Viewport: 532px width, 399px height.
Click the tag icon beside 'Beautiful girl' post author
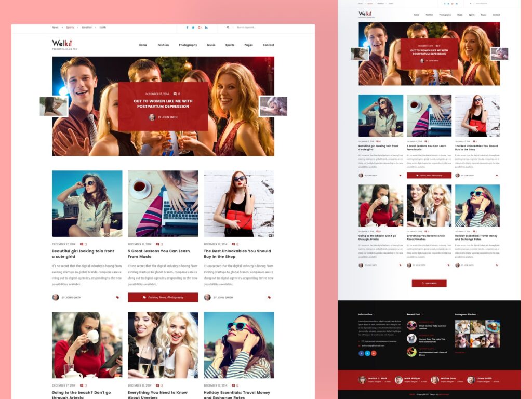pos(118,297)
